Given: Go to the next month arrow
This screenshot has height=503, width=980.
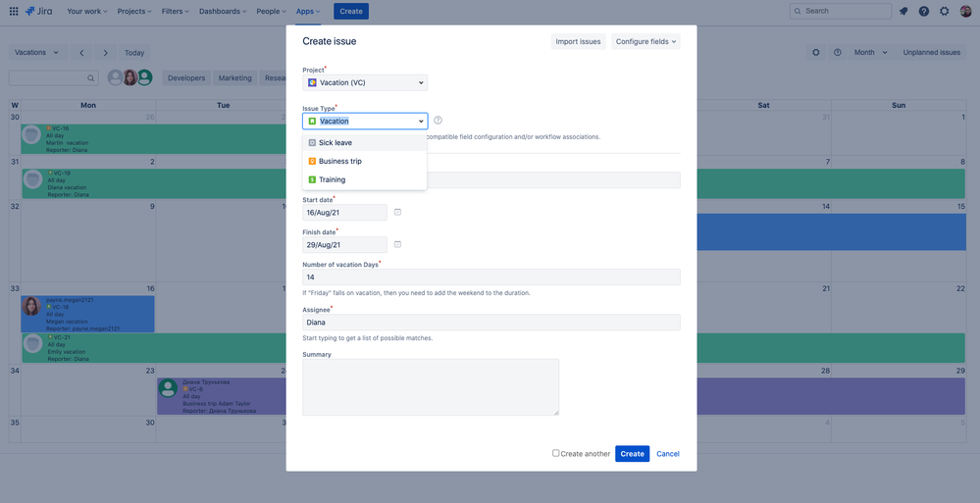Looking at the screenshot, I should [x=106, y=53].
